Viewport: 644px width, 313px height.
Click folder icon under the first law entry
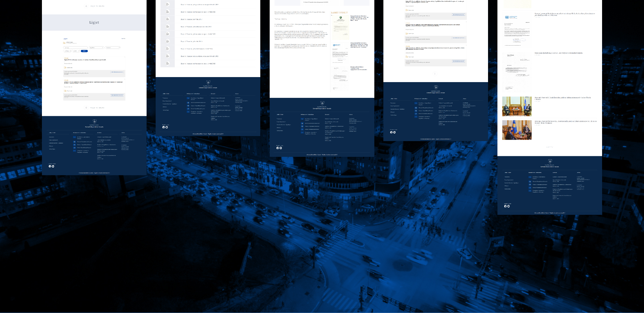65,68
